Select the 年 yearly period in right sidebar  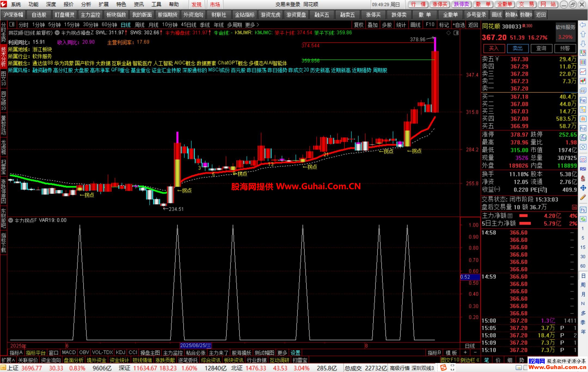coord(583,332)
